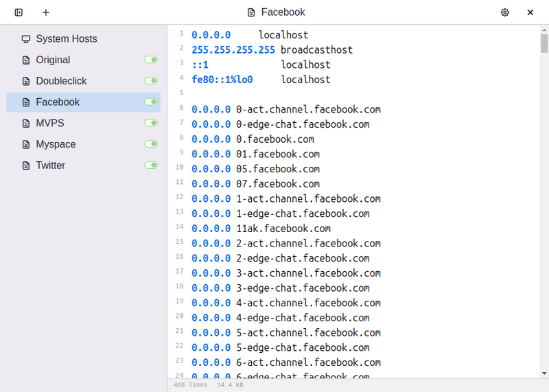This screenshot has height=392, width=549.
Task: Open the Twitter hosts list item
Action: [x=83, y=165]
